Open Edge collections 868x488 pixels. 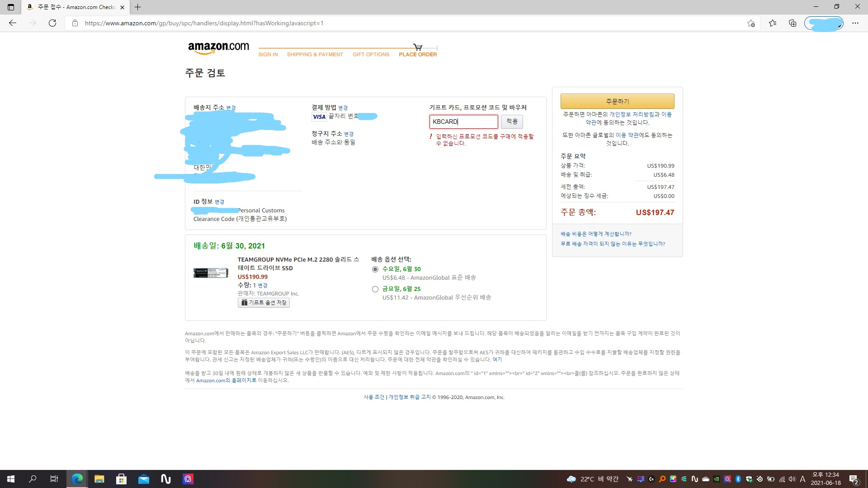[x=793, y=23]
